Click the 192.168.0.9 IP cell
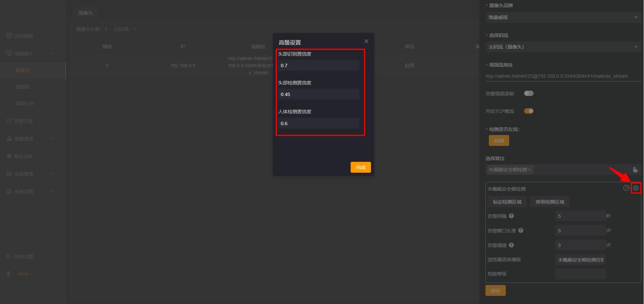The width and height of the screenshot is (644, 304). (x=183, y=65)
